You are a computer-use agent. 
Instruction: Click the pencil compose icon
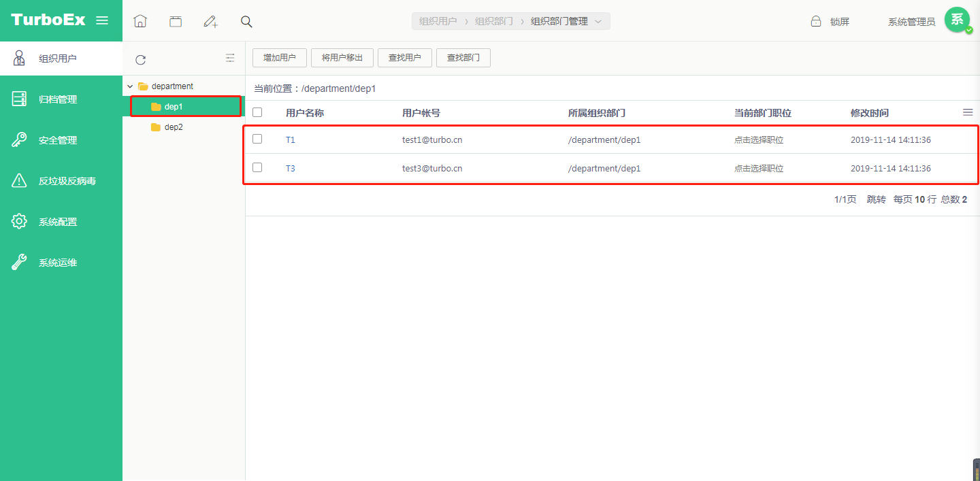click(211, 21)
